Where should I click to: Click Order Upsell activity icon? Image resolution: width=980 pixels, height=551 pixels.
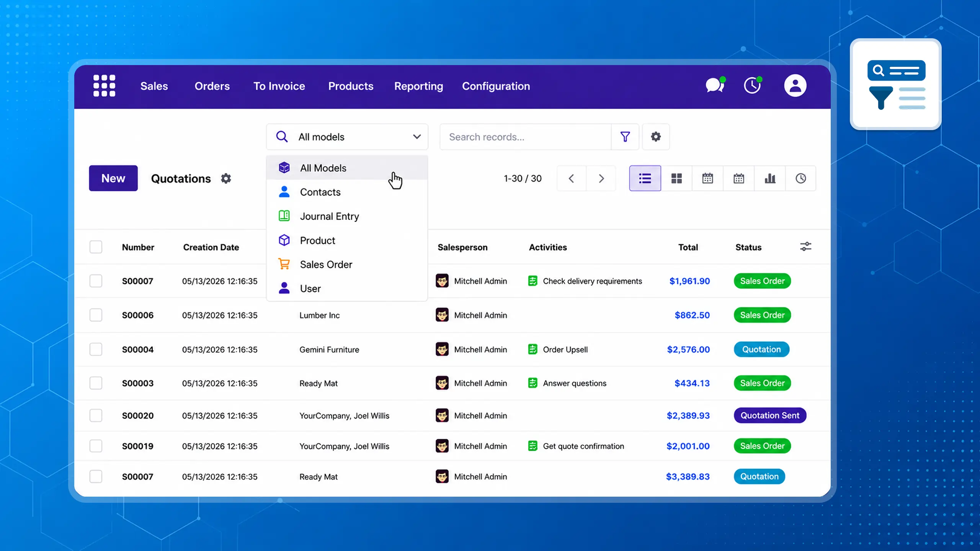click(532, 349)
